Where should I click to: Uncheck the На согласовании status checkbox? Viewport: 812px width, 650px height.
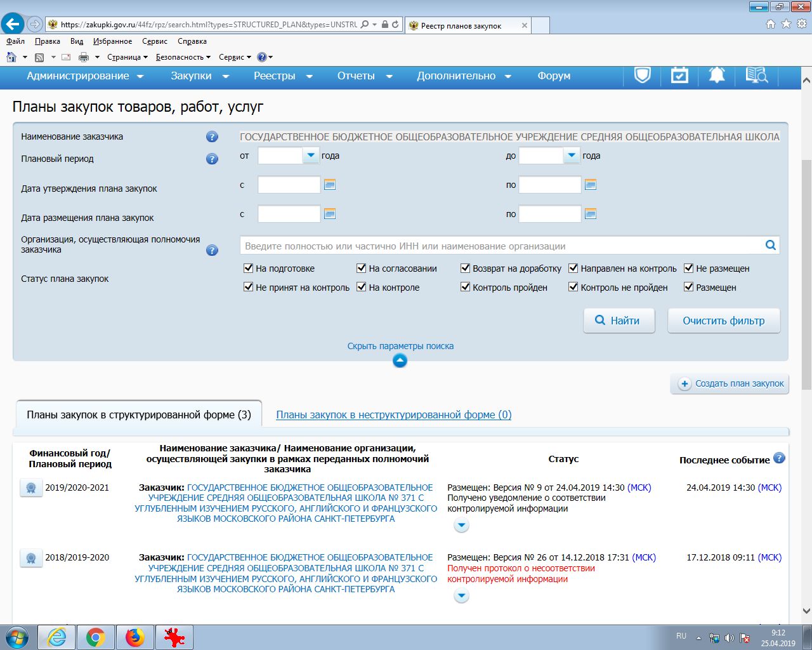pyautogui.click(x=362, y=268)
